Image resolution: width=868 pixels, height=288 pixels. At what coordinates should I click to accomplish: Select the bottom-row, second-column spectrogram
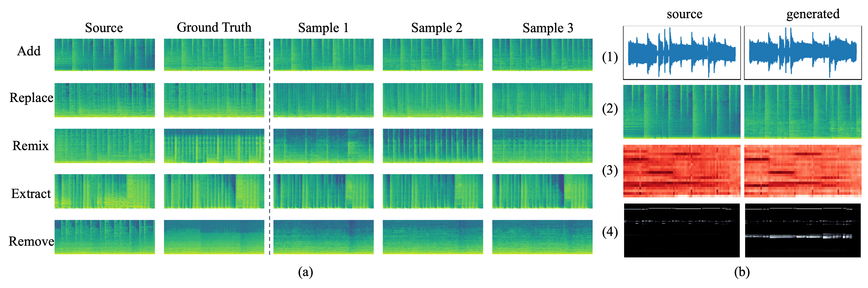tap(214, 237)
